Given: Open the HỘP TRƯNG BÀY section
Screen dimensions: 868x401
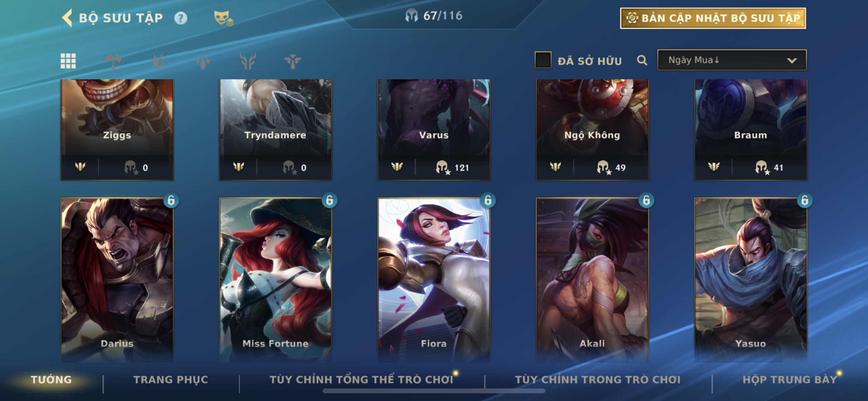Looking at the screenshot, I should tap(790, 379).
